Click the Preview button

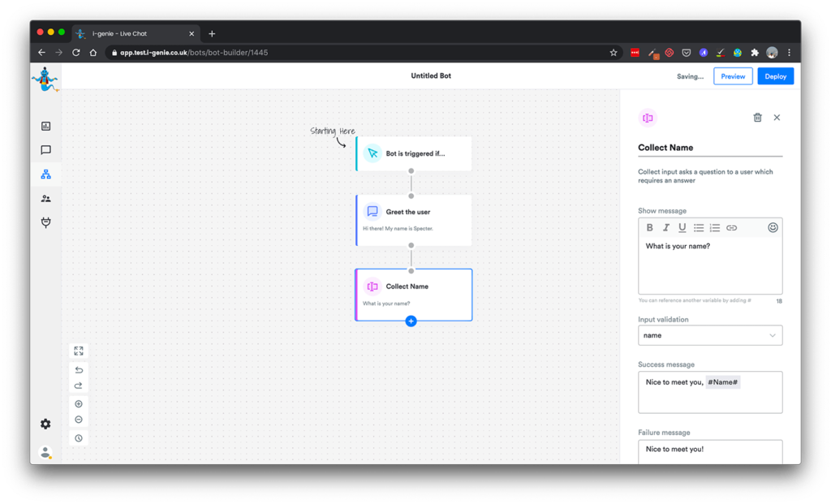click(733, 76)
